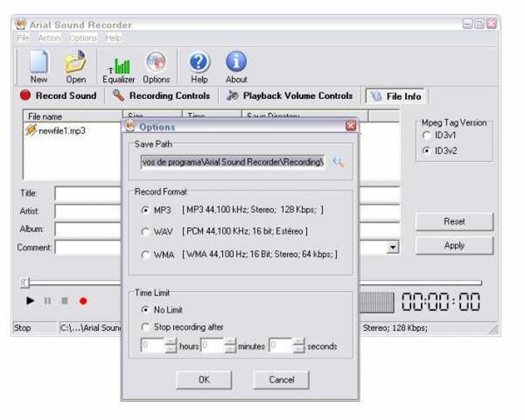525x420 pixels.
Task: Browse for save path folder icon
Action: point(338,162)
